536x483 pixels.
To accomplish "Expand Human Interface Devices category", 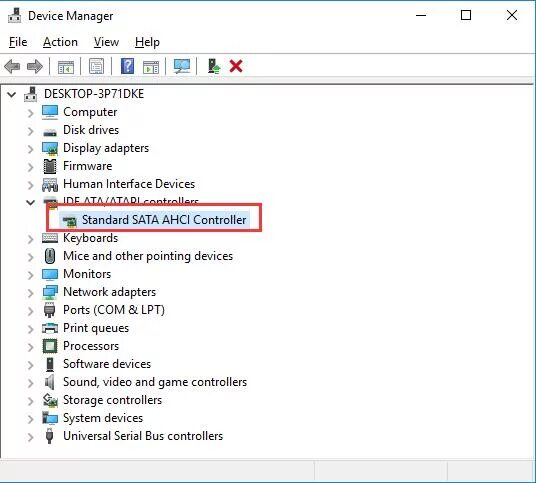I will tap(30, 185).
